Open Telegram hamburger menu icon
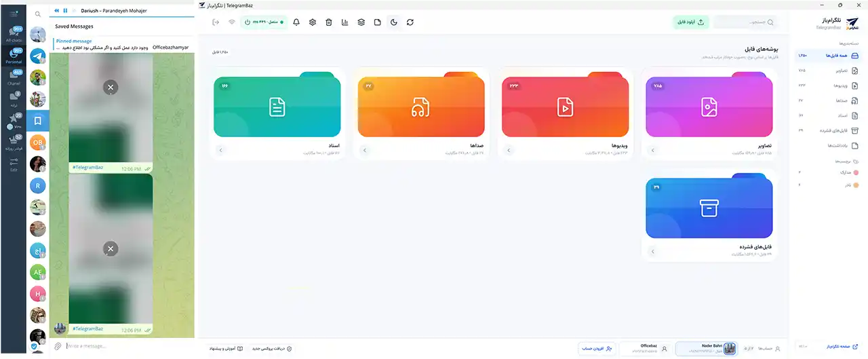868x359 pixels. (14, 14)
